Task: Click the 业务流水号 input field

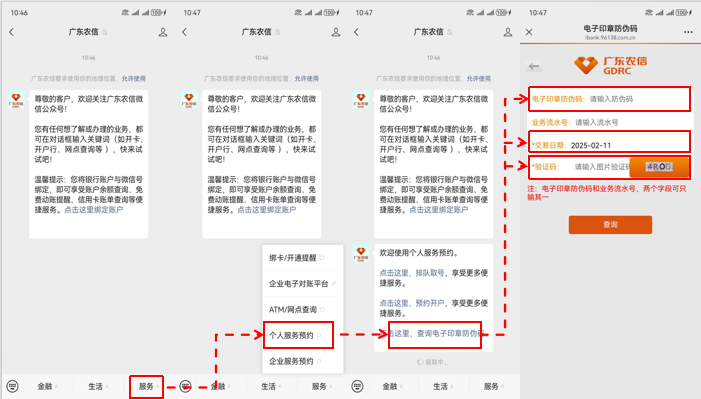Action: [x=609, y=122]
